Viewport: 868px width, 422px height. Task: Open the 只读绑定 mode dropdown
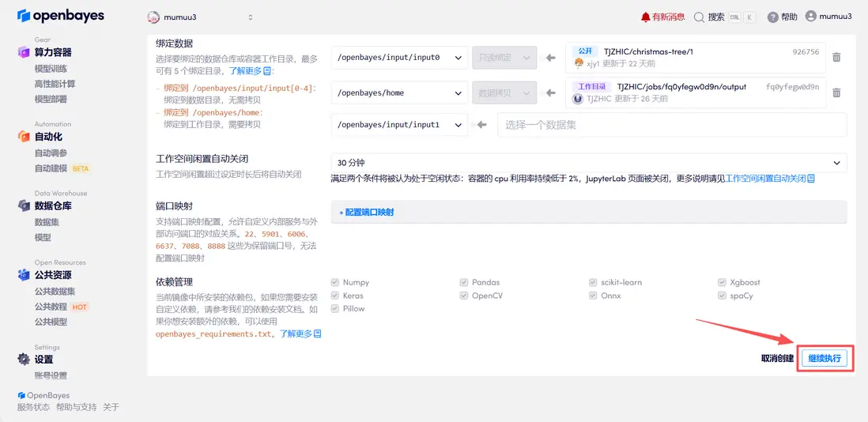click(504, 58)
